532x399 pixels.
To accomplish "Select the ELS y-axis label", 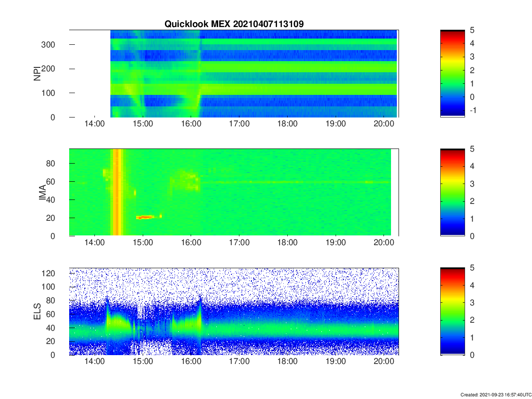I will (37, 311).
